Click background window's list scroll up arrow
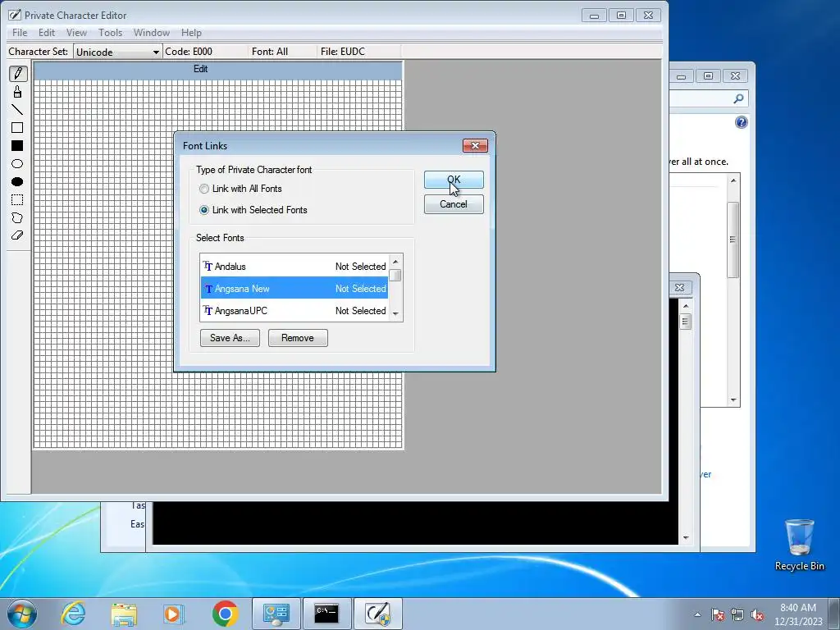Viewport: 840px width, 630px height. 733,180
